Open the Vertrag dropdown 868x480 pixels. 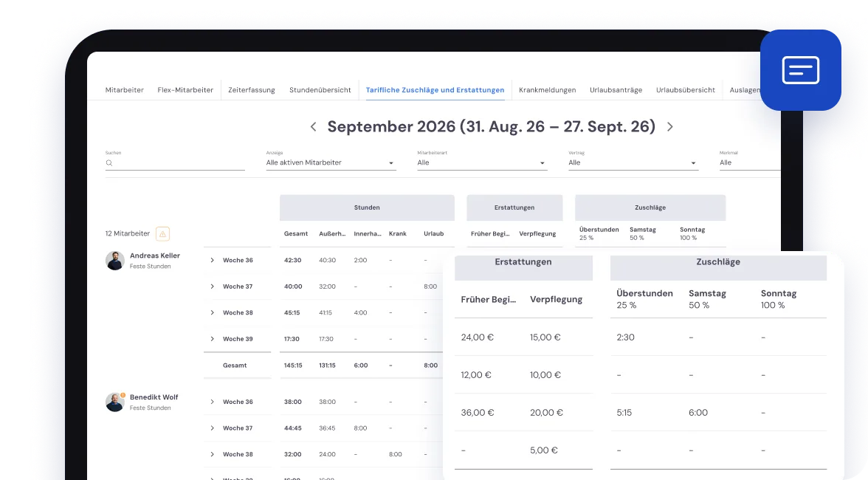coord(633,162)
